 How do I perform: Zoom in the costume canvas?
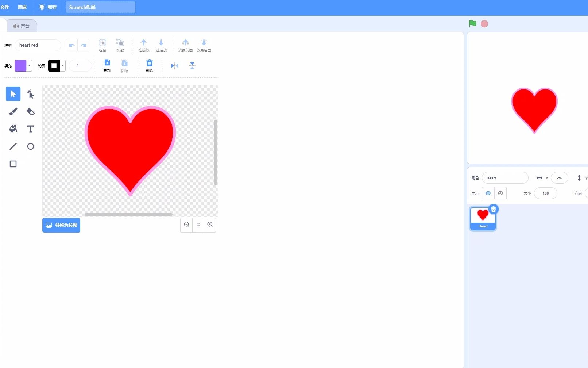[210, 225]
